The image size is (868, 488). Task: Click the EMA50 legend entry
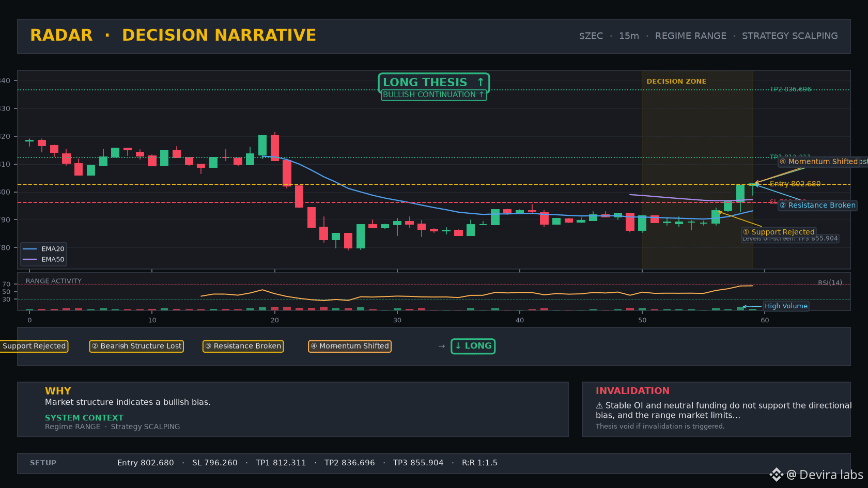43,260
